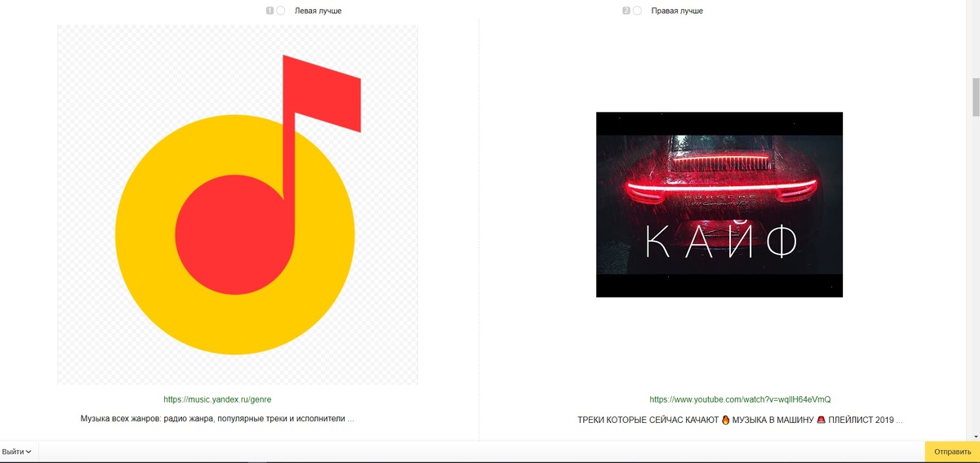The image size is (980, 463).
Task: Select the "Левая лучше" radio button
Action: [281, 11]
